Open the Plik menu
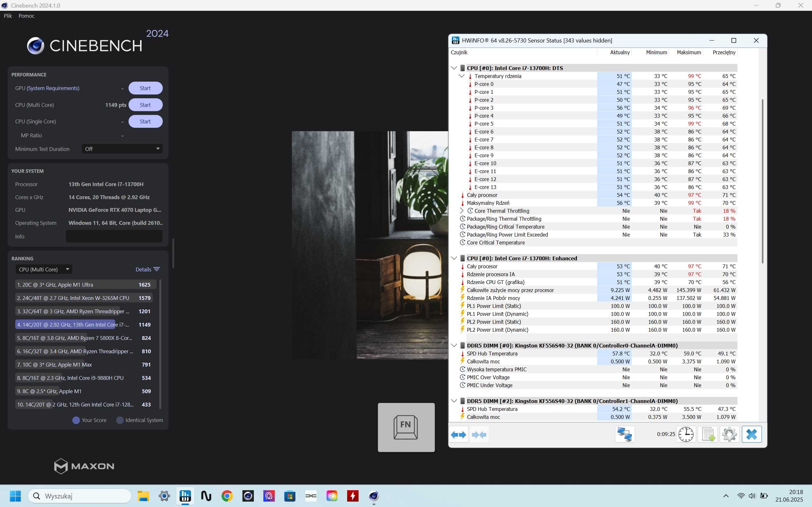The image size is (812, 507). pyautogui.click(x=8, y=16)
